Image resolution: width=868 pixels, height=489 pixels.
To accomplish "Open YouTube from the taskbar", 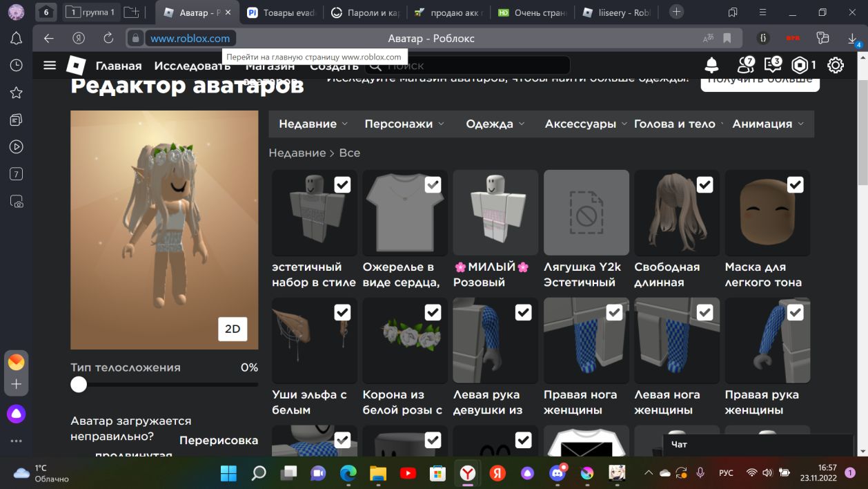I will (408, 473).
